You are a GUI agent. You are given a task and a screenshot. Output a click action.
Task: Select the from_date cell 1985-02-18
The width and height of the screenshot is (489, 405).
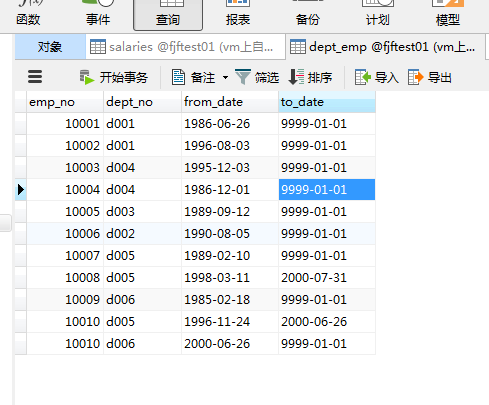click(x=230, y=300)
